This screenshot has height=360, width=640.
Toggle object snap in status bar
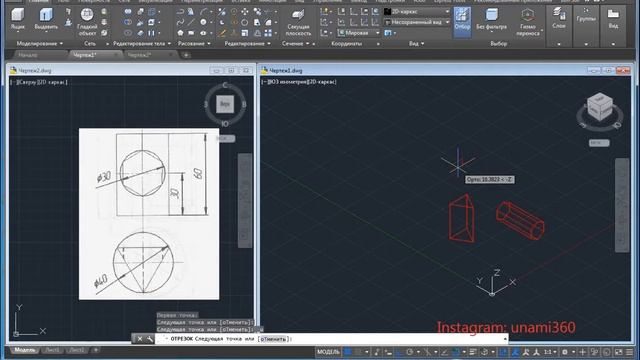pos(456,352)
